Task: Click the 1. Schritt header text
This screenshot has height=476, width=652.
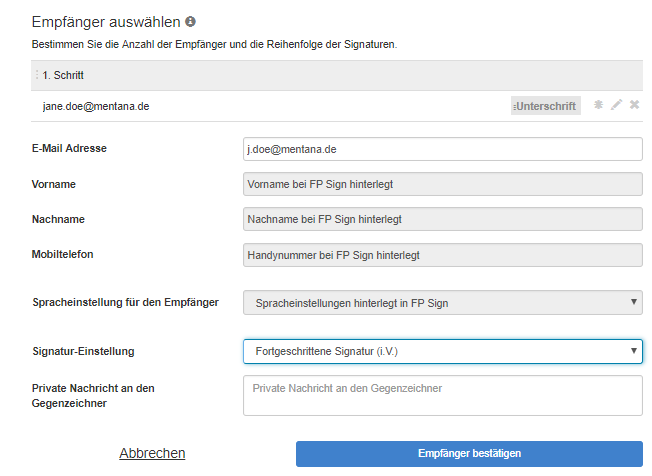Action: coord(63,75)
